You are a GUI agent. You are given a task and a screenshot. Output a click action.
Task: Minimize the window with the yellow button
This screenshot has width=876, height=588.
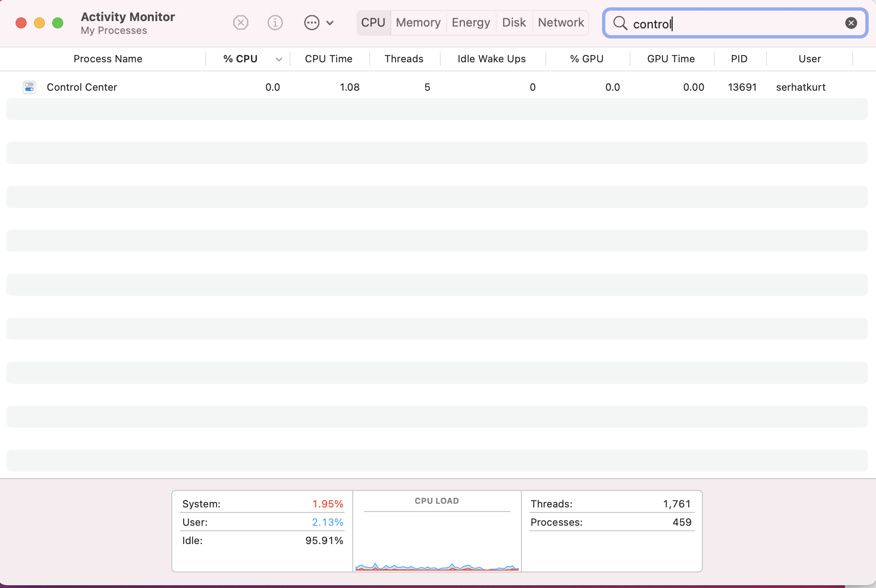click(39, 23)
